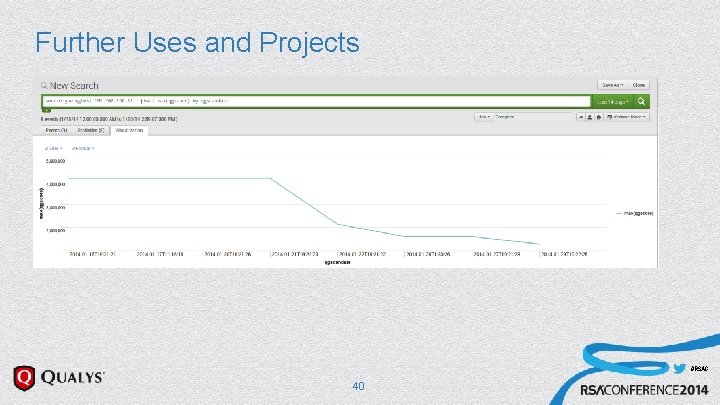Open the Last 14 days time range picker

point(613,101)
